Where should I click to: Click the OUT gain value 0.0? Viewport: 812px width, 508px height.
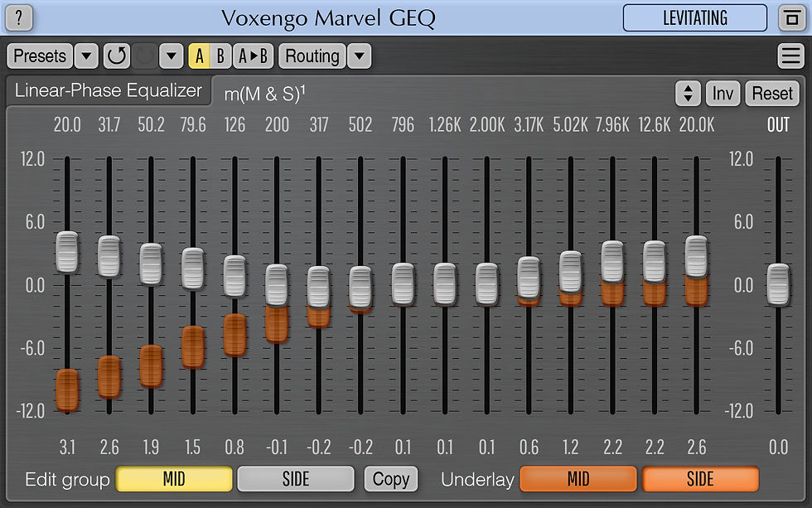click(x=778, y=447)
